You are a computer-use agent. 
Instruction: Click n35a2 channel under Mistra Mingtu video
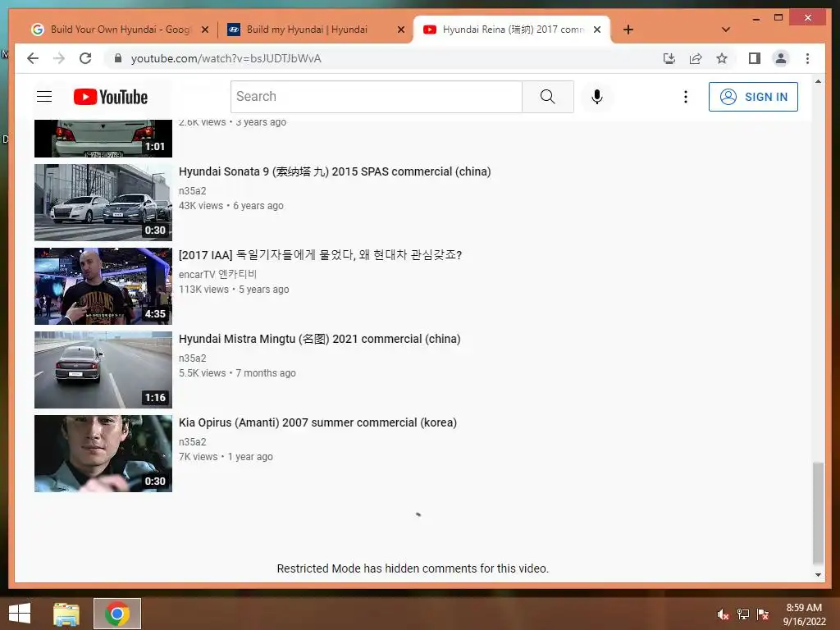click(192, 358)
